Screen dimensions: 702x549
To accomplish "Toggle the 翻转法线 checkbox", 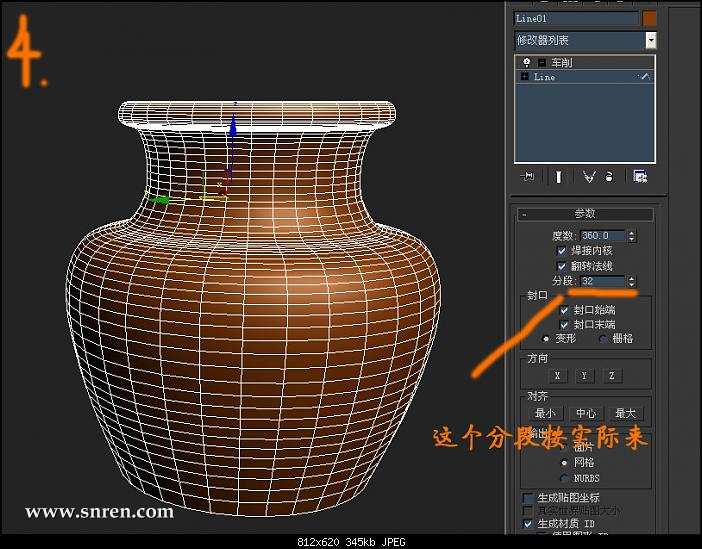I will (562, 266).
